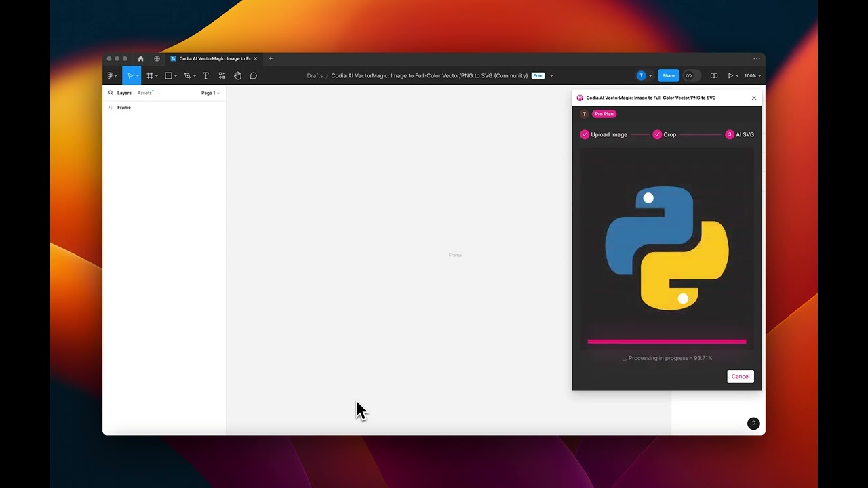
Task: Click the Frame label on canvas
Action: pos(455,255)
